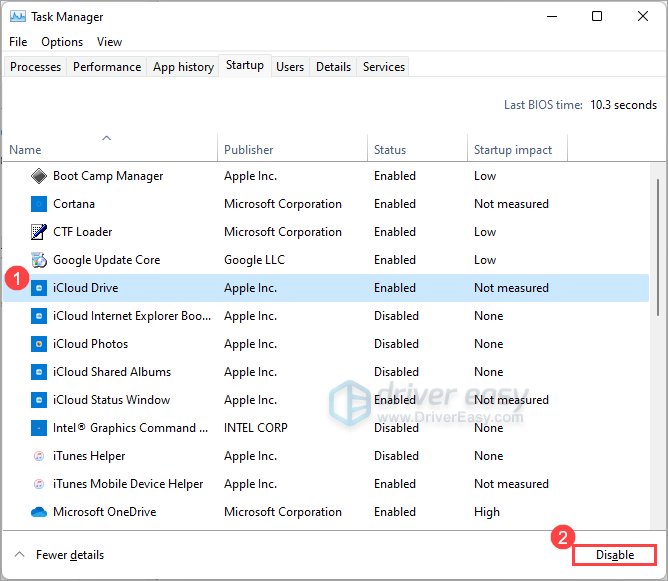Select the iTunes Mobile Device Helper name
The width and height of the screenshot is (668, 581).
tap(128, 484)
